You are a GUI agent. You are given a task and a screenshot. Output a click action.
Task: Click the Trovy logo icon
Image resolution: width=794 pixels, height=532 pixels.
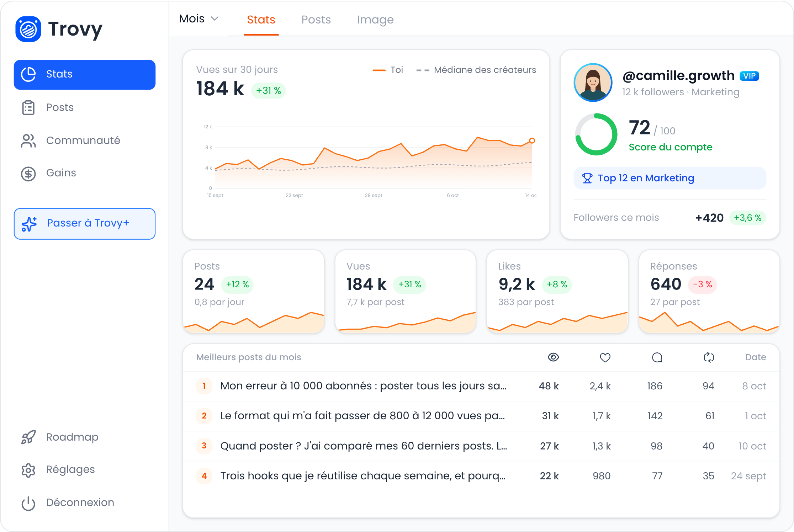[28, 29]
